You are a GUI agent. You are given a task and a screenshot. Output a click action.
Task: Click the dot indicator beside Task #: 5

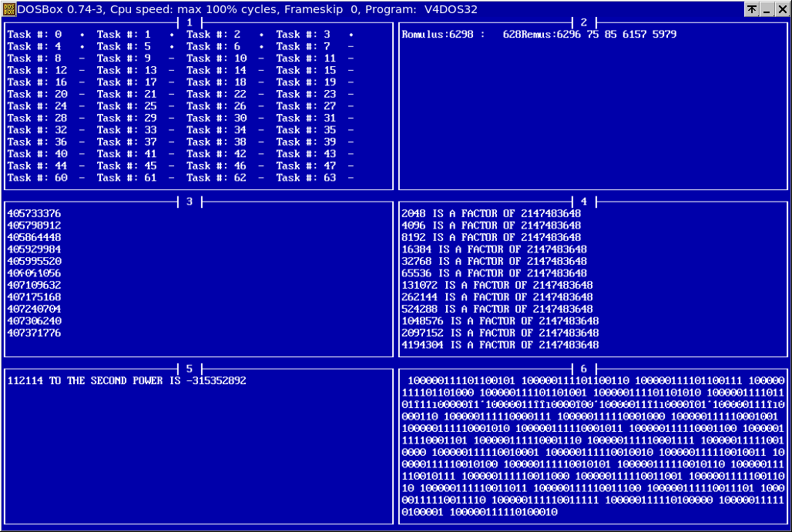click(x=171, y=46)
